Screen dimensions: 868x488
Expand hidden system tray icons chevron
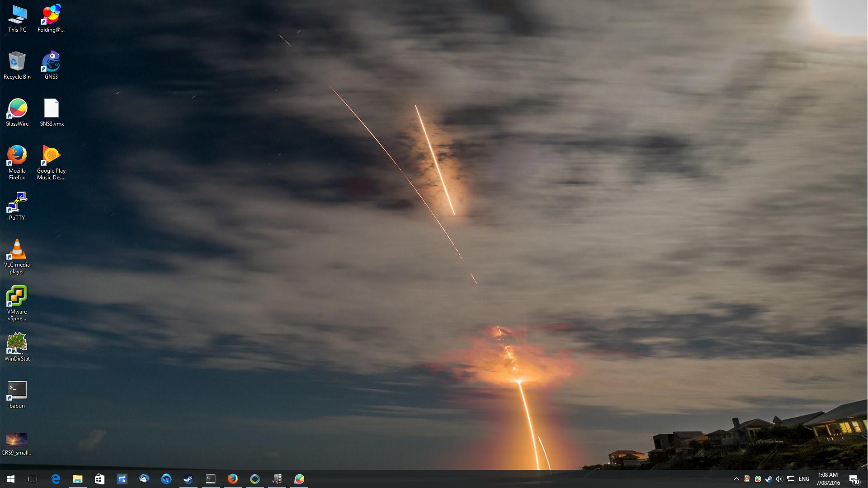736,479
